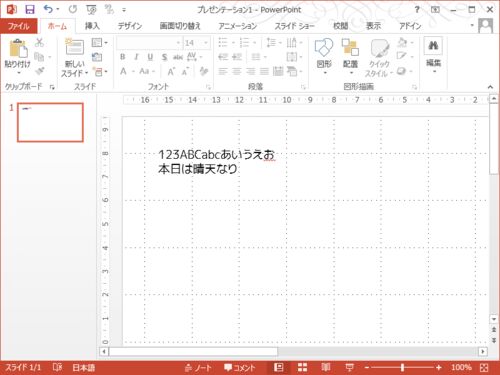Decrease font size button
Image resolution: width=500 pixels, height=375 pixels.
(185, 71)
